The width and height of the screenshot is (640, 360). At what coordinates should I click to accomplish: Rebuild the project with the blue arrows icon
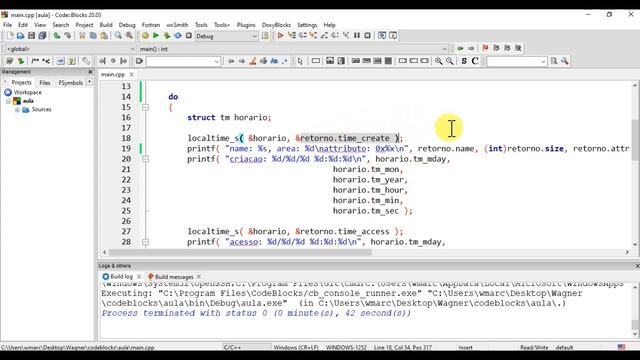pos(178,36)
